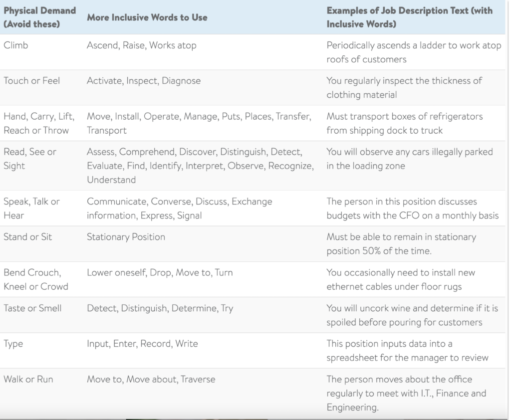Select the 'Stationary Position' cell
Screen dimensions: 511x420
coord(126,237)
